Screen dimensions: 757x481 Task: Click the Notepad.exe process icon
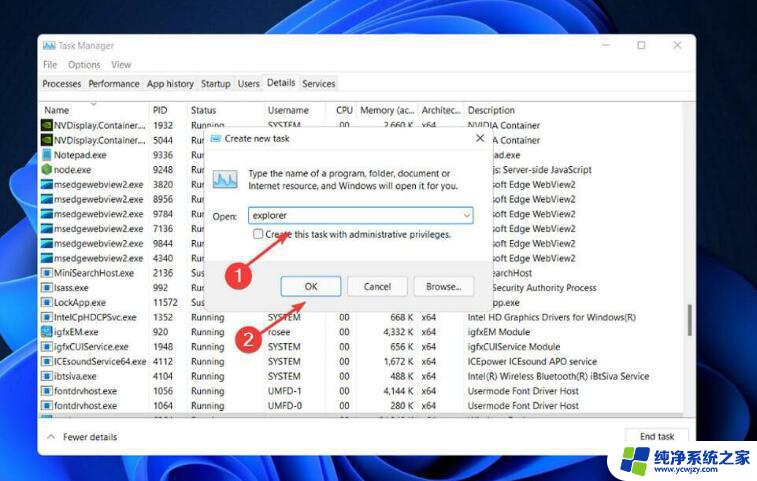click(46, 155)
